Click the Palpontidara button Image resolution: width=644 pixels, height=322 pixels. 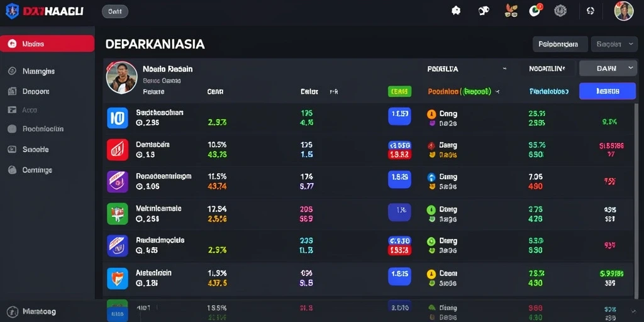pos(560,44)
